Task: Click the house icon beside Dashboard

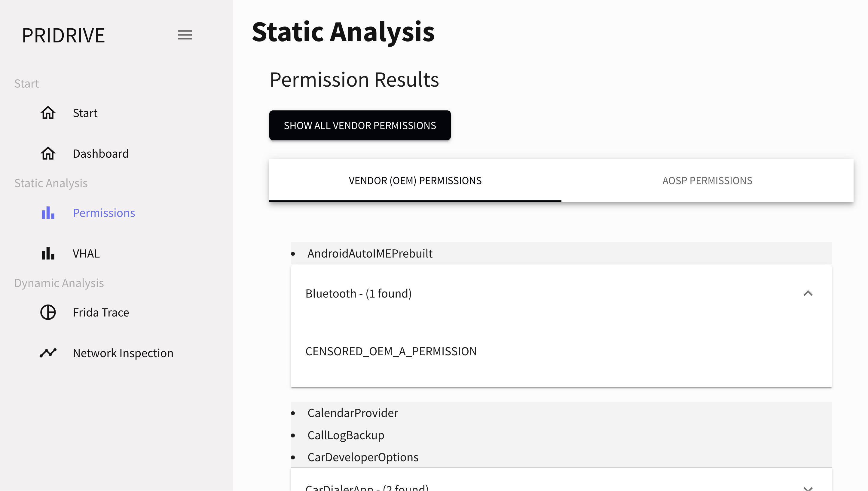Action: coord(48,153)
